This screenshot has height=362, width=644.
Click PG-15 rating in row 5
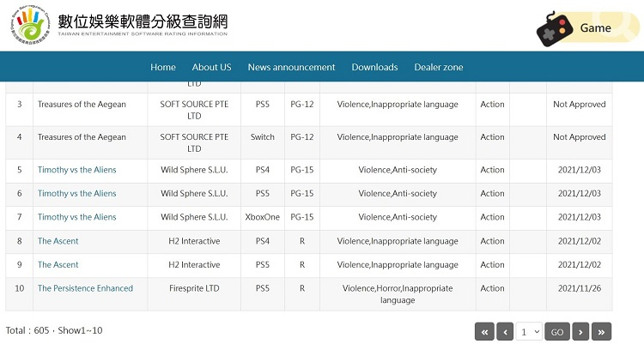click(x=302, y=170)
